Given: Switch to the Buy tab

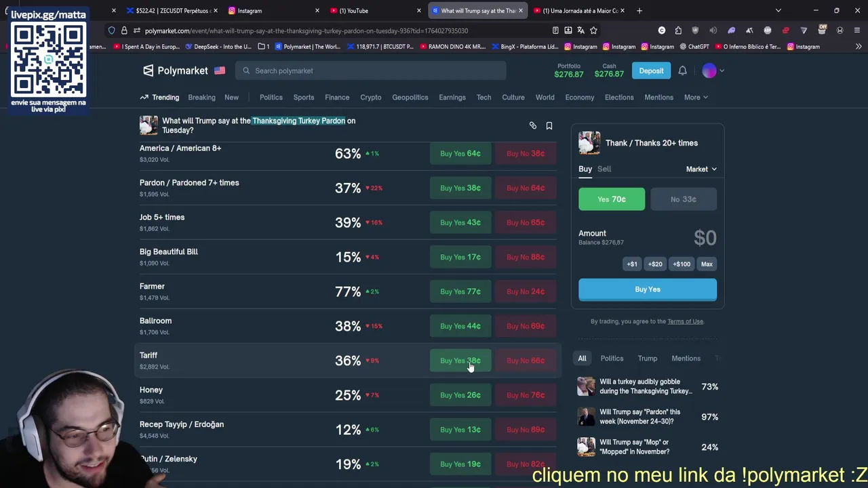Looking at the screenshot, I should coord(585,169).
